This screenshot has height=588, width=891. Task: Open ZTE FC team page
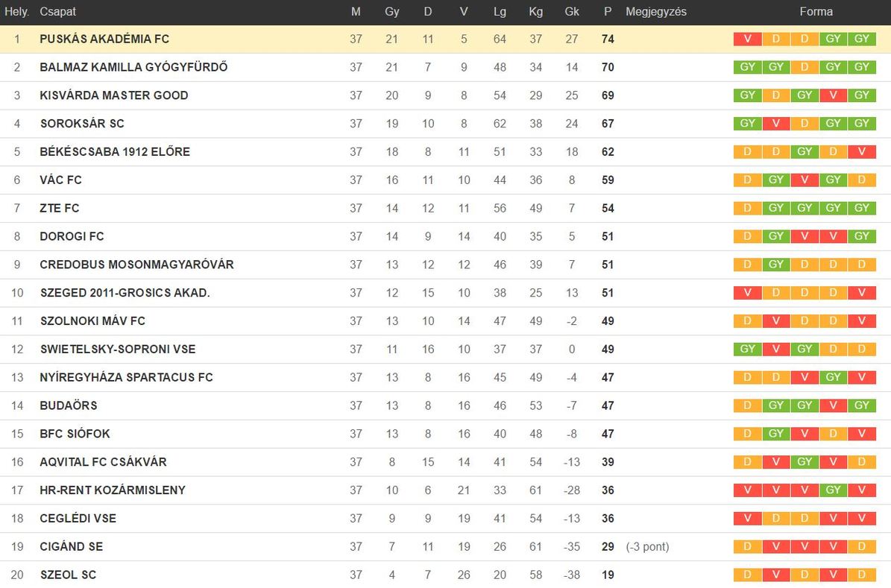click(59, 208)
